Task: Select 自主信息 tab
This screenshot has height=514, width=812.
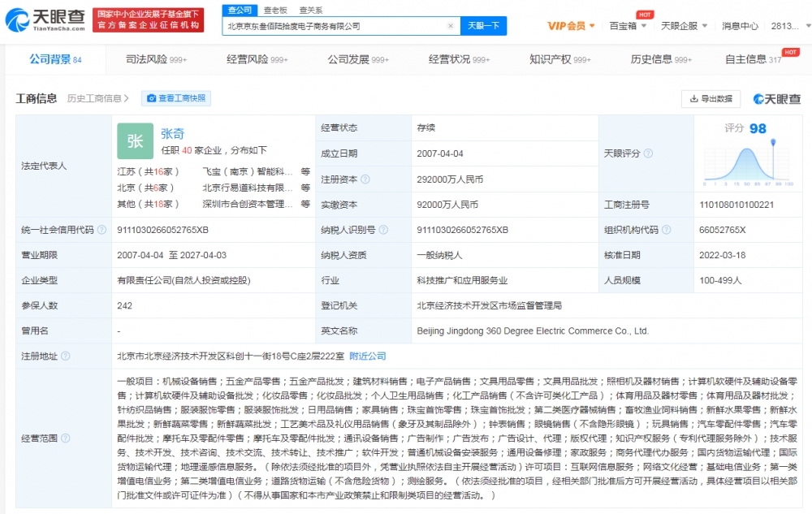Action: [x=753, y=59]
